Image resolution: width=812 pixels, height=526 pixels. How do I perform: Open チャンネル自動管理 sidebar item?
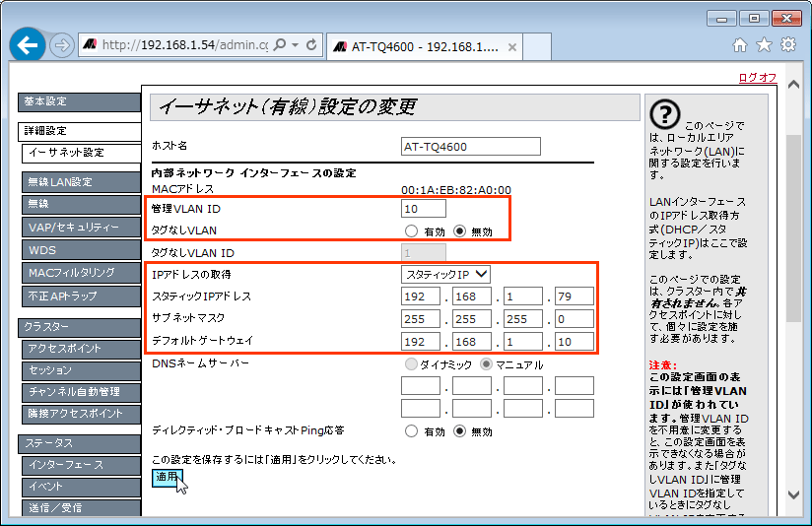pos(82,392)
